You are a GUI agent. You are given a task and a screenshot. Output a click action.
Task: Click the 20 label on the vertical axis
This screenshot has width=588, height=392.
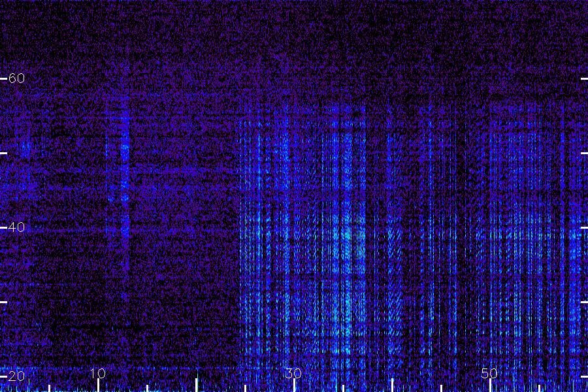coord(16,376)
